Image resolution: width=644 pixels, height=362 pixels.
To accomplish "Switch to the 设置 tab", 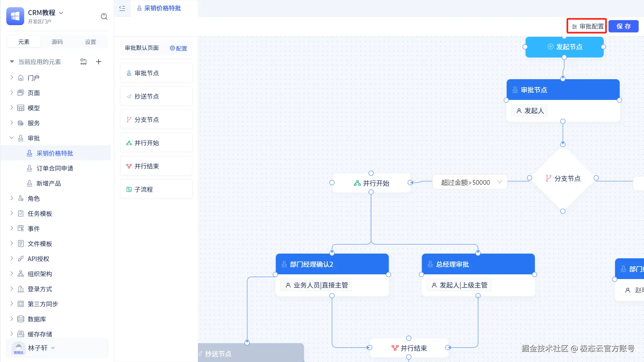I will (x=90, y=42).
